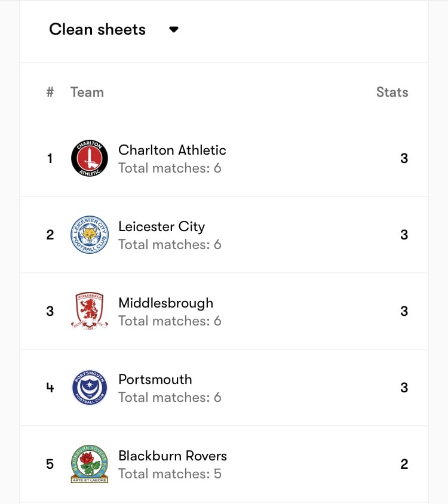The height and width of the screenshot is (504, 448).
Task: Click the Clean sheets category title
Action: [x=97, y=29]
